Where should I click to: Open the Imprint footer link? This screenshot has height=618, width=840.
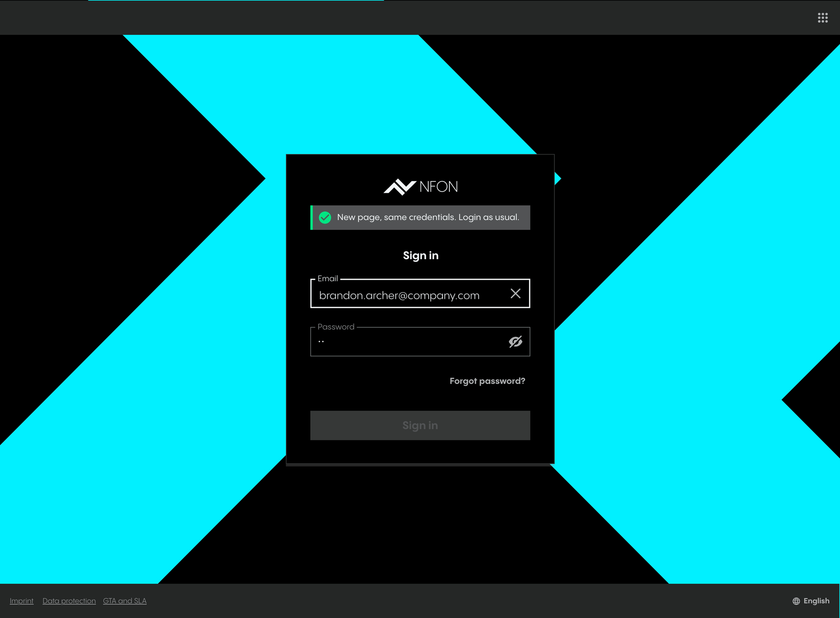tap(21, 601)
